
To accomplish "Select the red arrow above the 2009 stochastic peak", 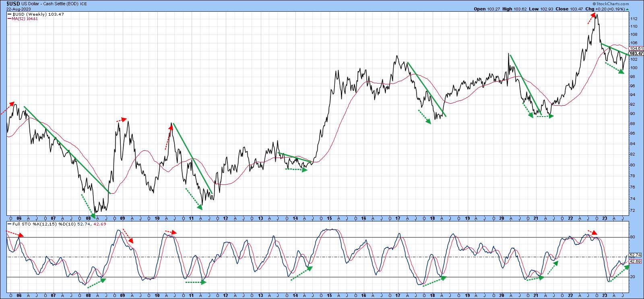I will pyautogui.click(x=127, y=236).
